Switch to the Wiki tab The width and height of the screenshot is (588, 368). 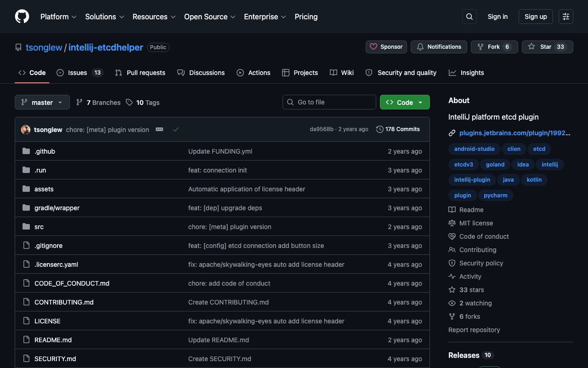[x=342, y=73]
